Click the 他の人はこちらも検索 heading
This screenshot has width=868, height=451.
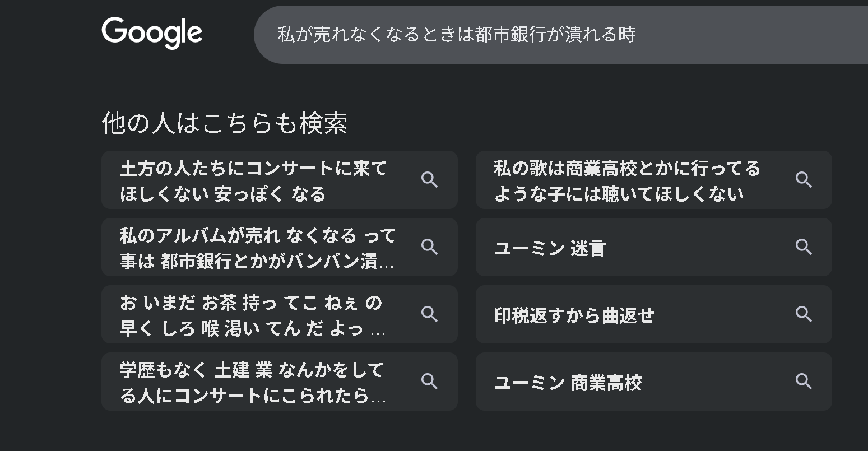[x=225, y=123]
